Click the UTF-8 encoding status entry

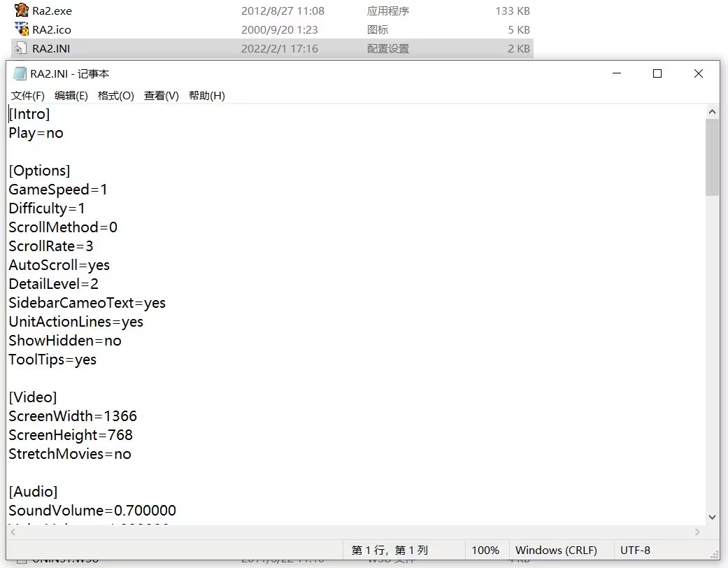coord(635,551)
